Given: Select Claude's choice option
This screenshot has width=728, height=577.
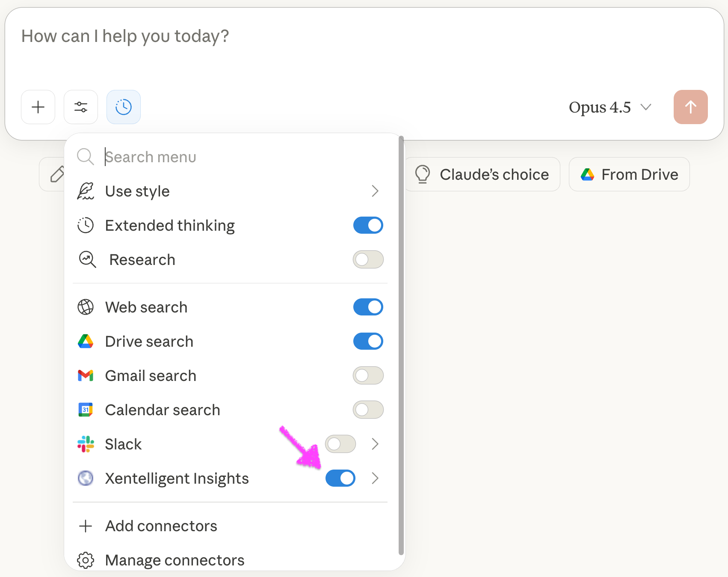Looking at the screenshot, I should coord(482,174).
